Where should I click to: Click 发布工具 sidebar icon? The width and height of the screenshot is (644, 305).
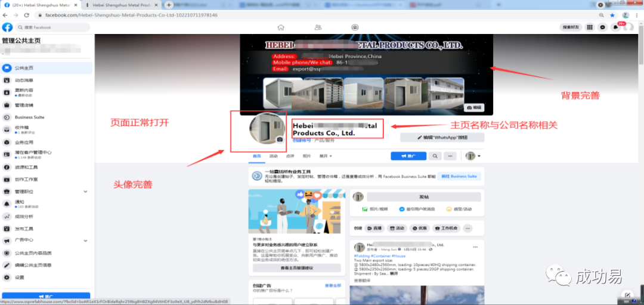(7, 229)
